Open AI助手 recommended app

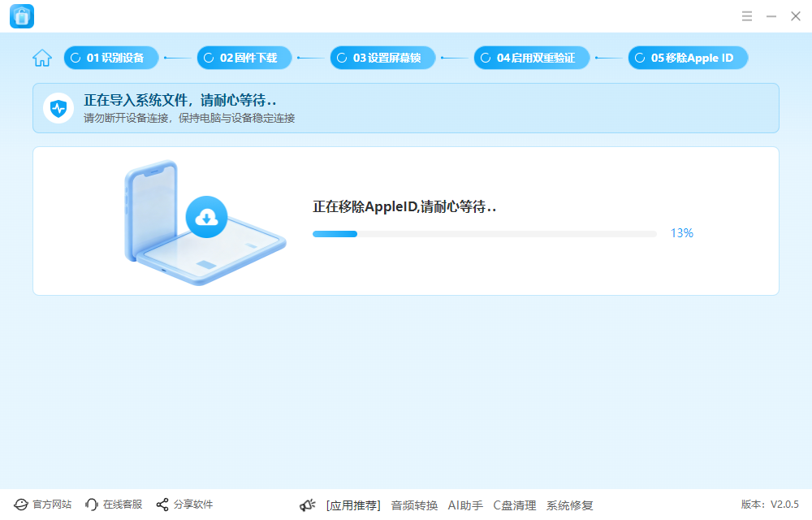click(465, 505)
